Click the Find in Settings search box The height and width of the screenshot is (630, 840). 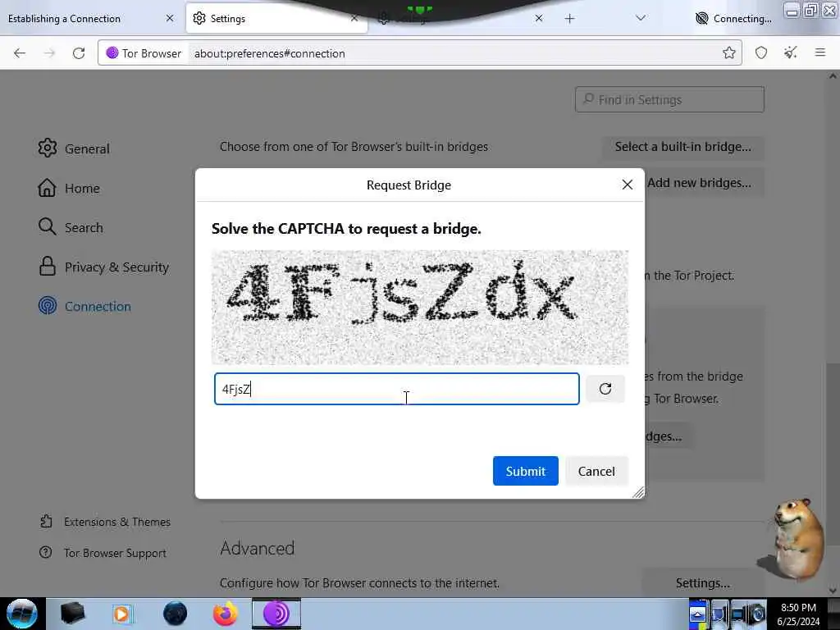click(669, 99)
